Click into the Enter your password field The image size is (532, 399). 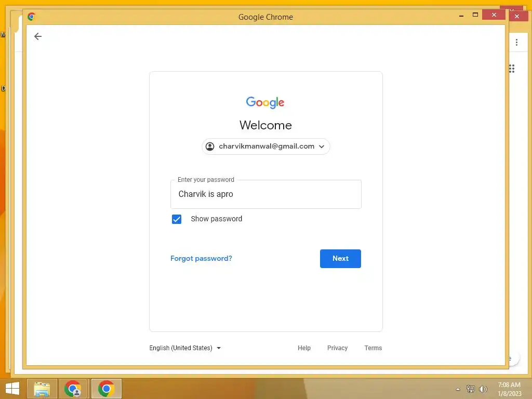click(x=265, y=194)
